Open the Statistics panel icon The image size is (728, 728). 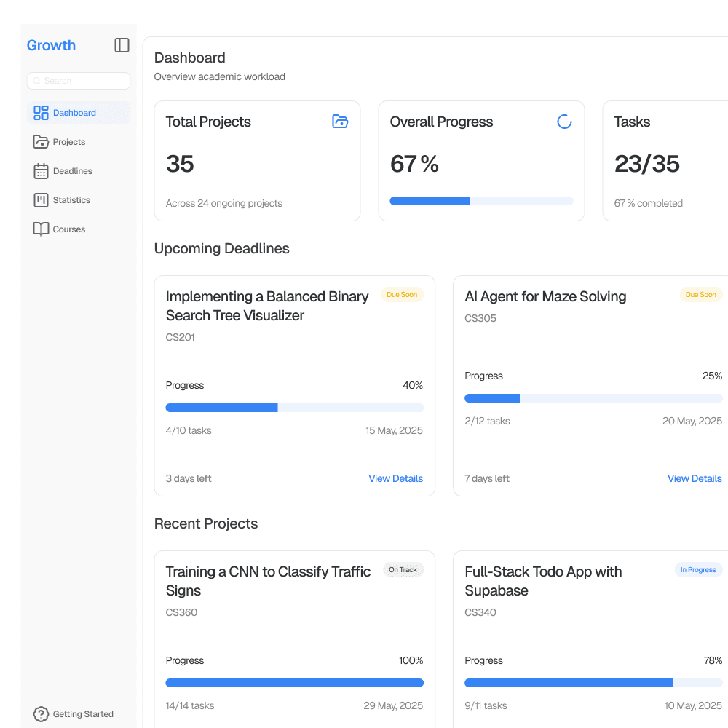coord(40,200)
